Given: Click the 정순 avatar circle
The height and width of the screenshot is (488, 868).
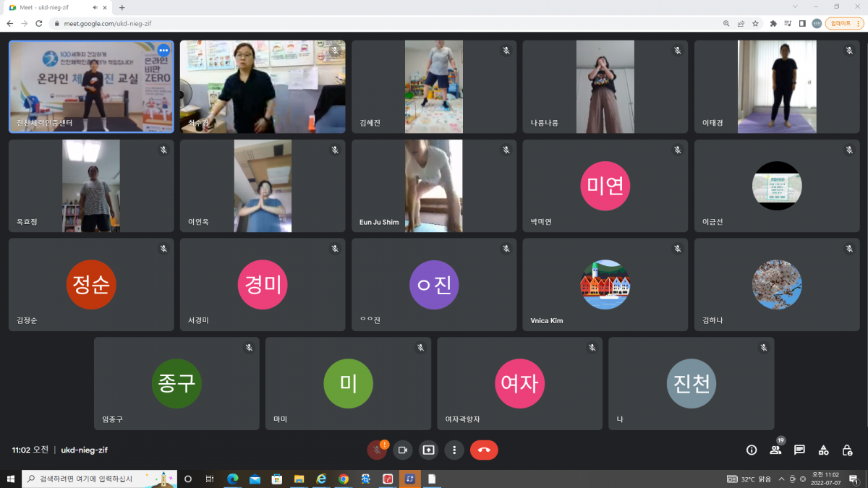Looking at the screenshot, I should (x=91, y=285).
